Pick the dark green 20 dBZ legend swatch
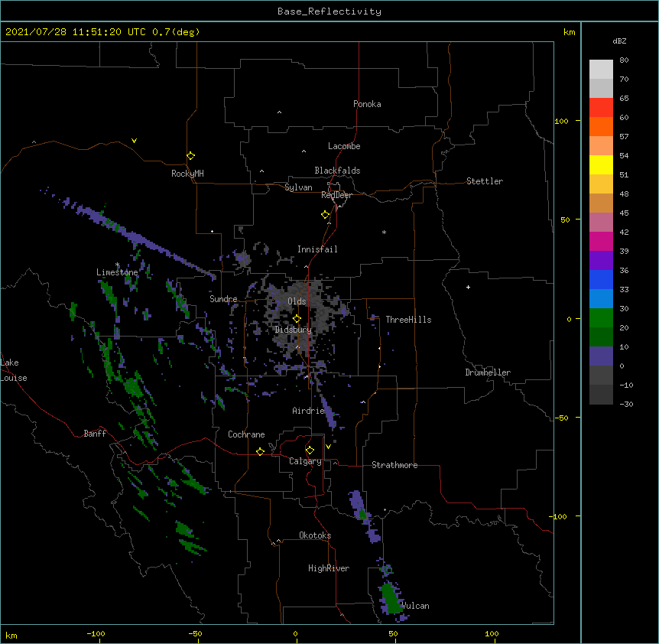Image resolution: width=659 pixels, height=644 pixels. click(x=601, y=337)
